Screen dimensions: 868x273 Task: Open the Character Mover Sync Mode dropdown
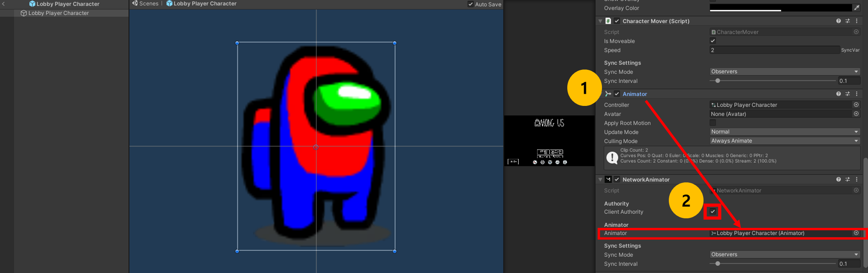pos(785,72)
